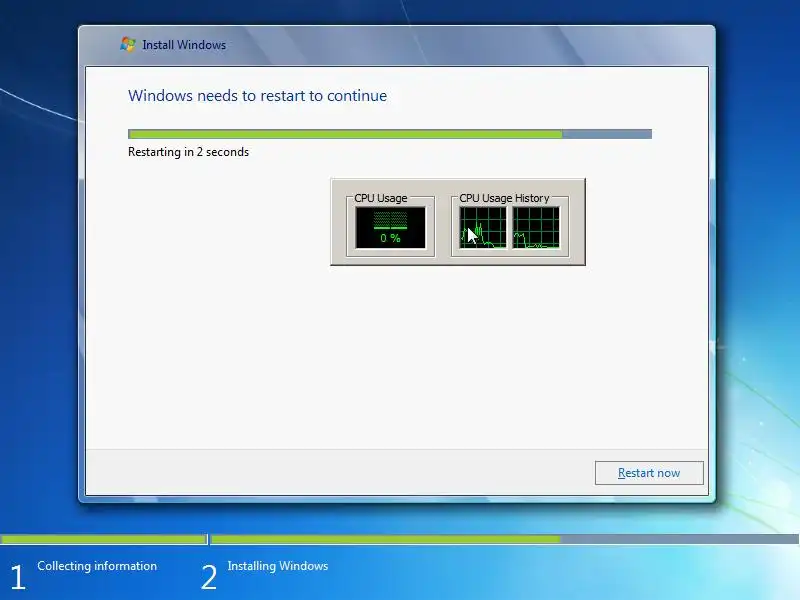Click the step 1 progress bar at bottom
800x600 pixels.
click(x=104, y=539)
